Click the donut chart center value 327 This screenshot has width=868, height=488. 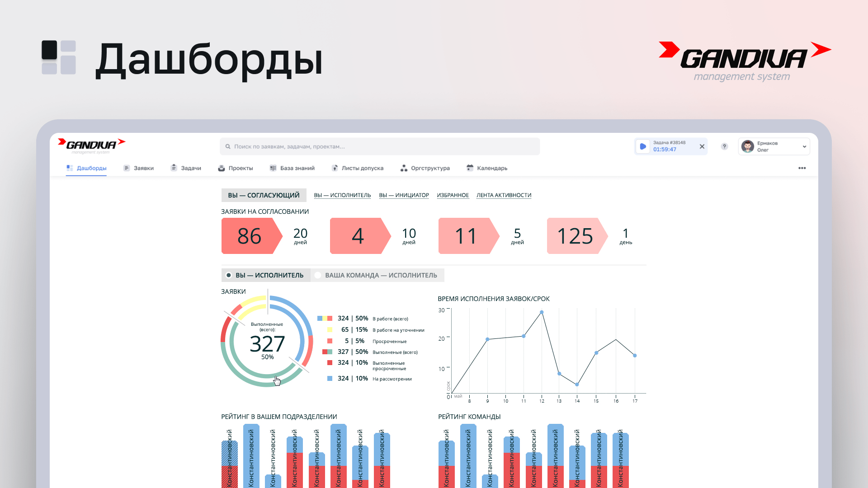(267, 344)
